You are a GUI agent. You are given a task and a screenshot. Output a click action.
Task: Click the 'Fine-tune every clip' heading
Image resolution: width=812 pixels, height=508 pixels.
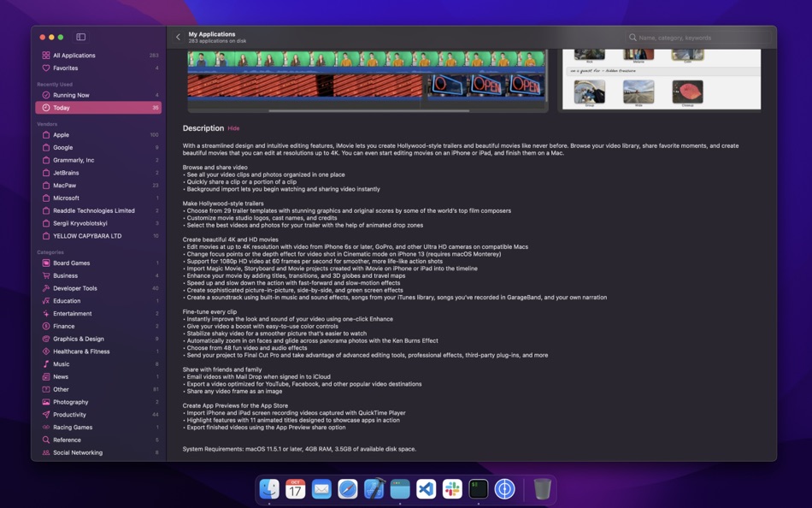coord(209,311)
